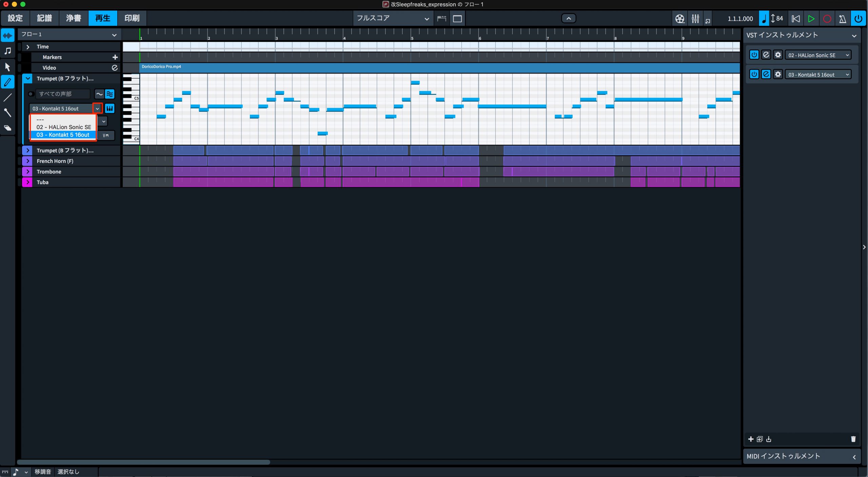Select the Line tool
Screen dimensions: 868x477
coord(7,97)
